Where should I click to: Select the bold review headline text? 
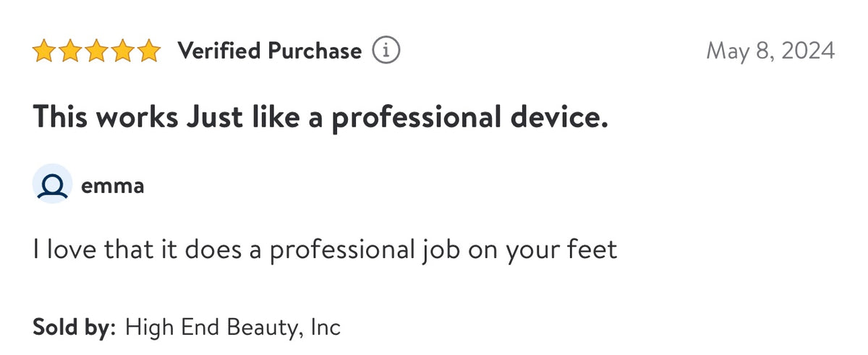tap(320, 118)
